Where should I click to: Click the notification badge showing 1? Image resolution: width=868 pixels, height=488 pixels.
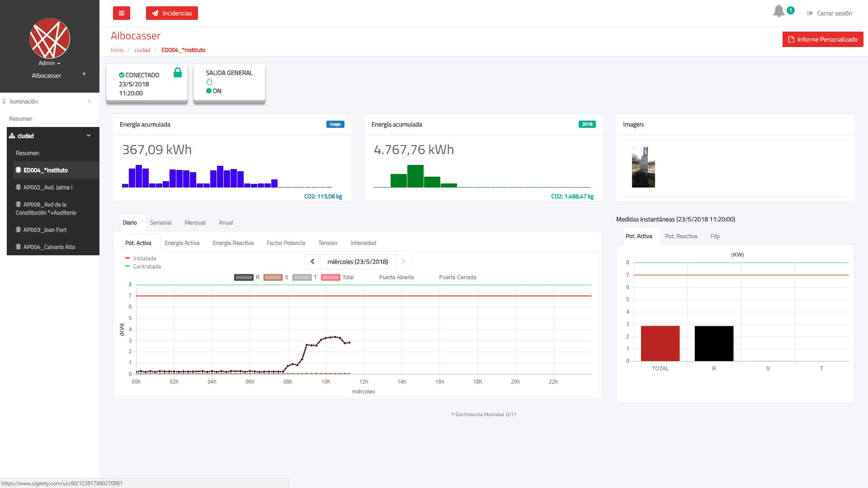pos(790,9)
